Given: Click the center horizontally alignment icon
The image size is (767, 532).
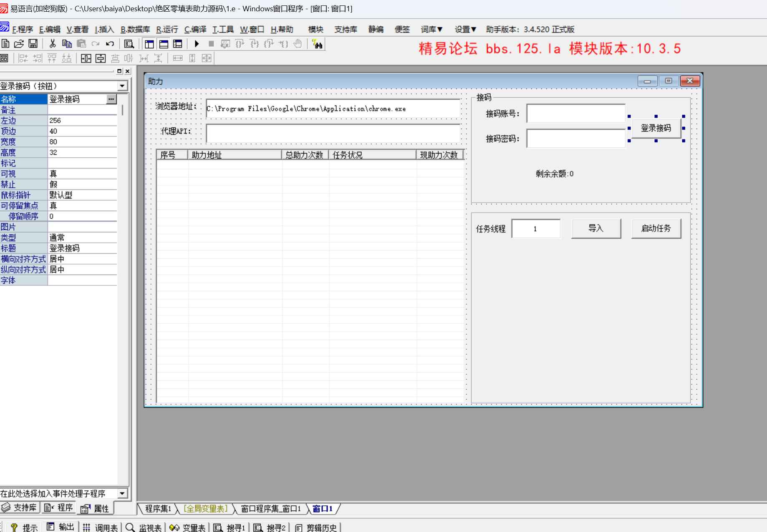Looking at the screenshot, I should [x=86, y=58].
